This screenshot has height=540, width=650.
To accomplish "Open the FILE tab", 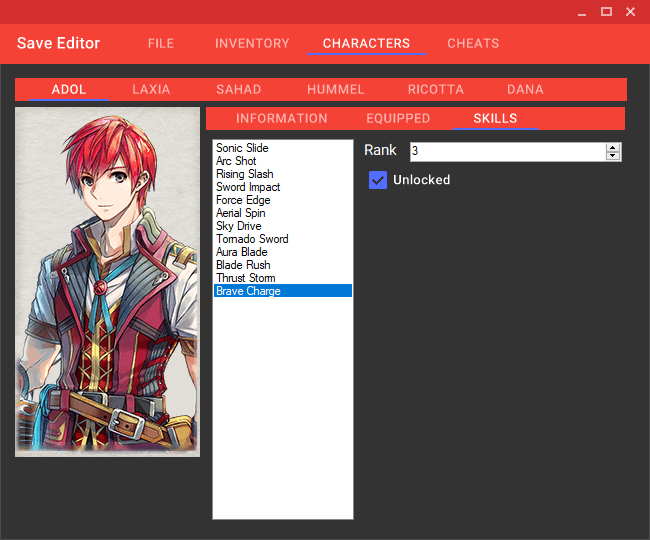I will [161, 44].
